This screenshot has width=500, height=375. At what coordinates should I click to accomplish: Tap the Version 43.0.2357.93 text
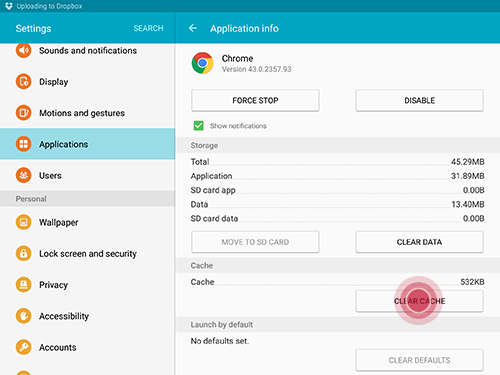tap(256, 69)
